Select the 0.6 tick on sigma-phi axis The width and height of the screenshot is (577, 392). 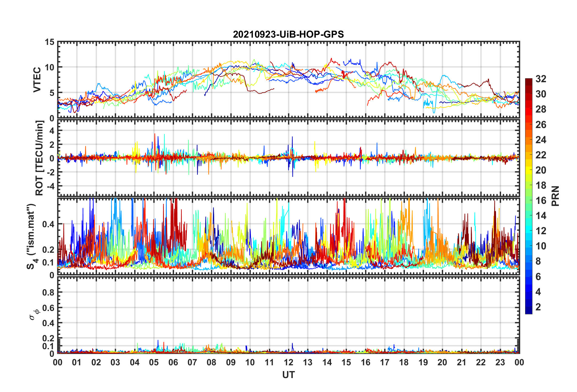[49, 308]
